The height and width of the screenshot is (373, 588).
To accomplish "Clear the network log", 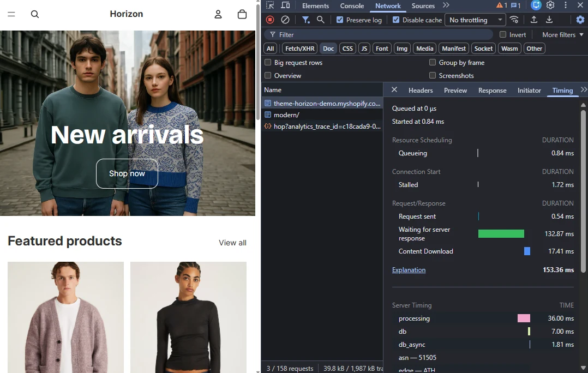I will pyautogui.click(x=285, y=20).
